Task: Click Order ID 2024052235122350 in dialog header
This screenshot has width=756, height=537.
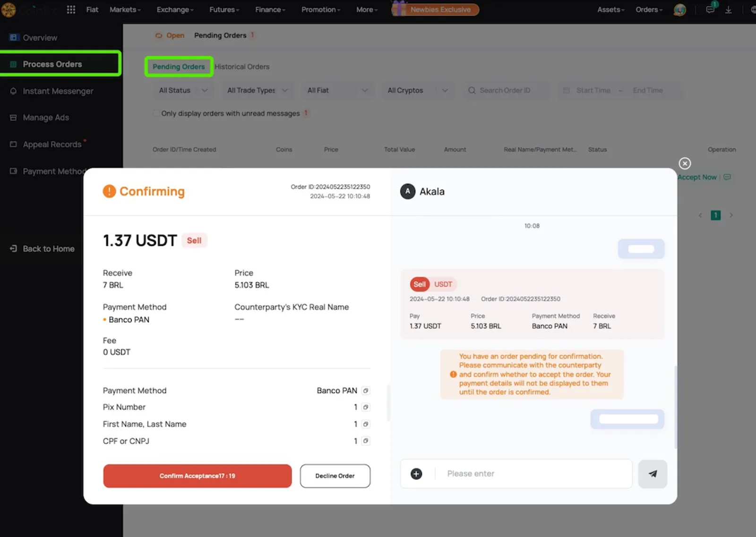Action: point(330,187)
